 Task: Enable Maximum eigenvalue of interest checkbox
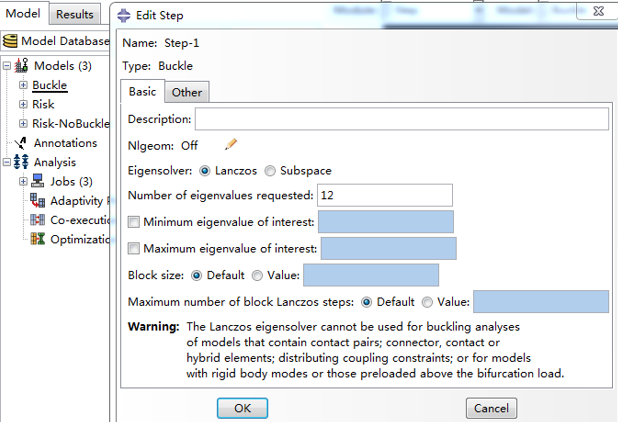click(135, 248)
